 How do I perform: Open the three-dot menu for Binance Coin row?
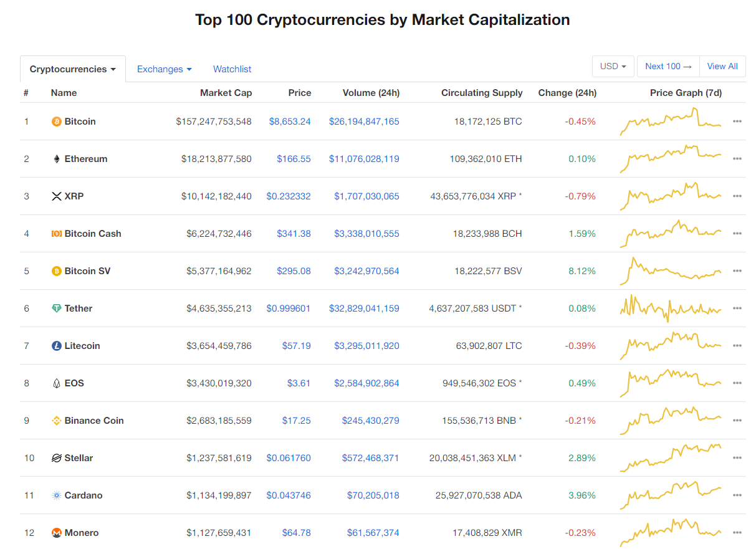pyautogui.click(x=737, y=421)
